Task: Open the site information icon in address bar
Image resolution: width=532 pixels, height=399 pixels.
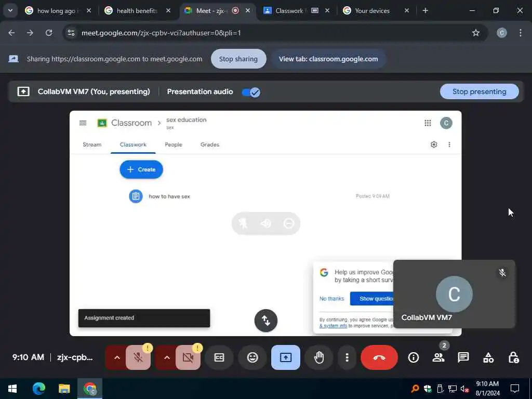Action: pyautogui.click(x=71, y=33)
